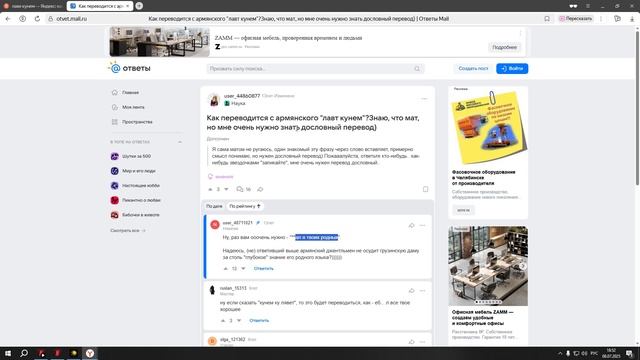Open Подробнее on the ZAMM banner ad

point(504,47)
